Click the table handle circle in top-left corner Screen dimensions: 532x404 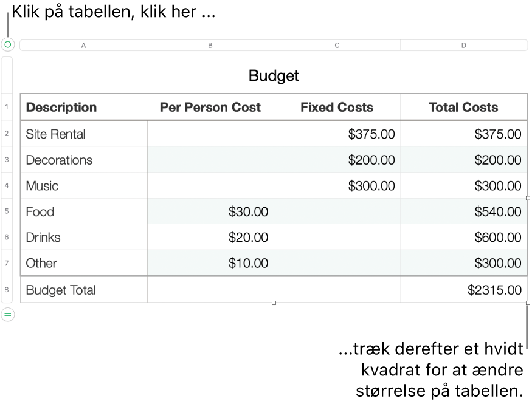[x=7, y=45]
